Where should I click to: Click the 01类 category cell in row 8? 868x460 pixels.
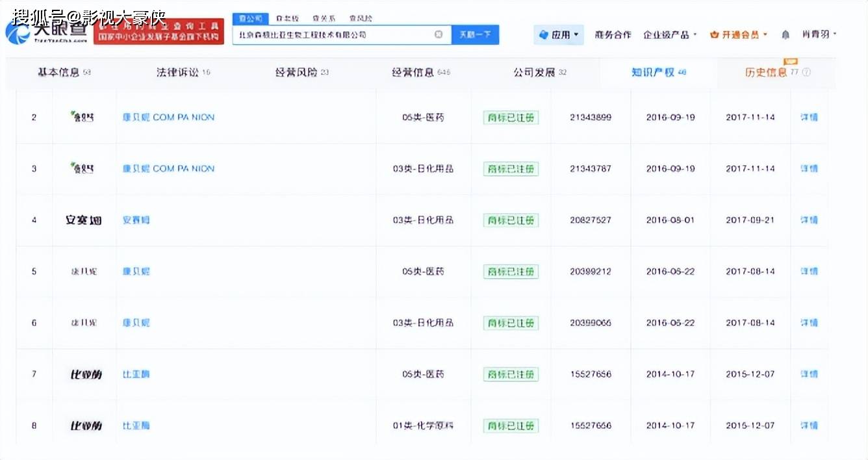coord(423,426)
